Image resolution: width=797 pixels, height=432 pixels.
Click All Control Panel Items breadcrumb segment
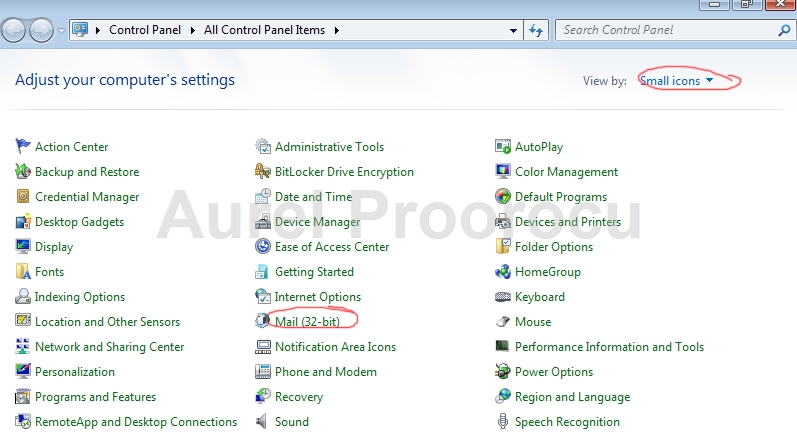tap(264, 30)
